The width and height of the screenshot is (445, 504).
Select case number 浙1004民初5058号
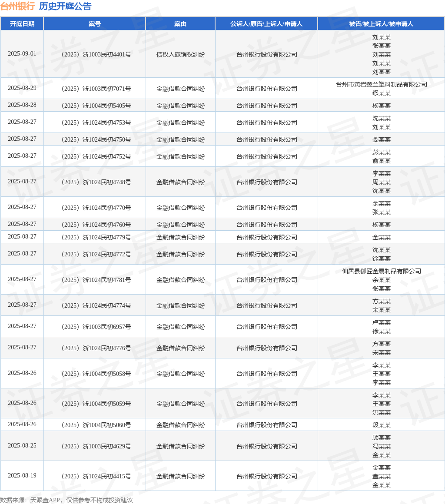pos(96,374)
